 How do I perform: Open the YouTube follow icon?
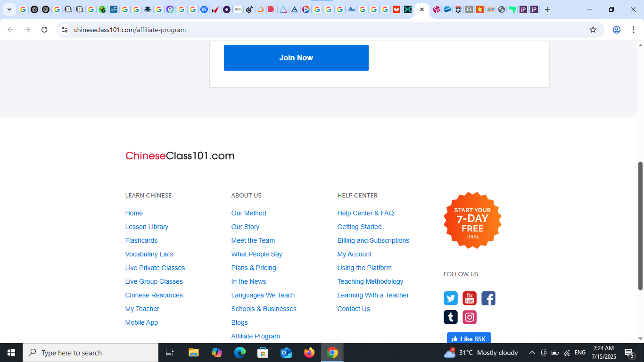coord(470,298)
